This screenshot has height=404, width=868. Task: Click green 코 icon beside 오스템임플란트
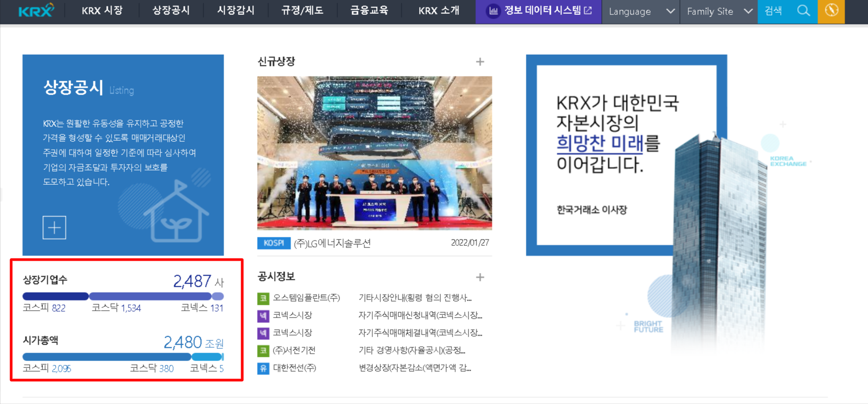click(x=263, y=298)
